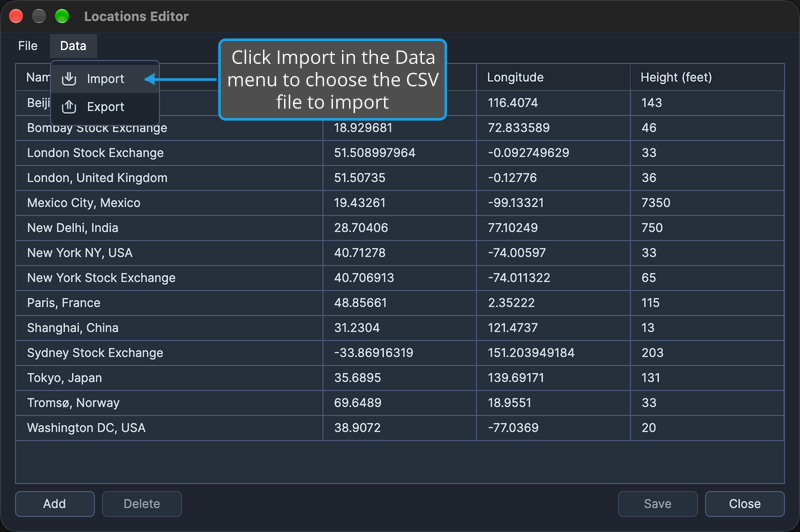Click height value 143
800x532 pixels.
coord(652,103)
